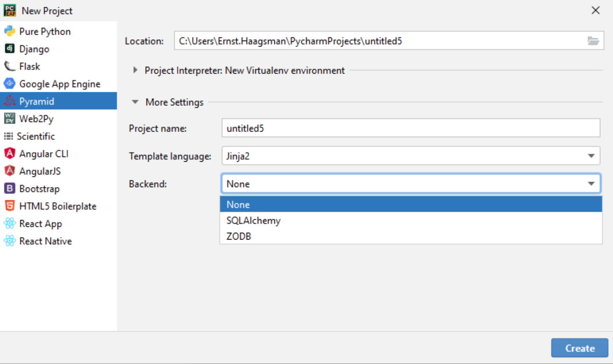Click the PyCharm EAP icon in title bar

click(10, 11)
